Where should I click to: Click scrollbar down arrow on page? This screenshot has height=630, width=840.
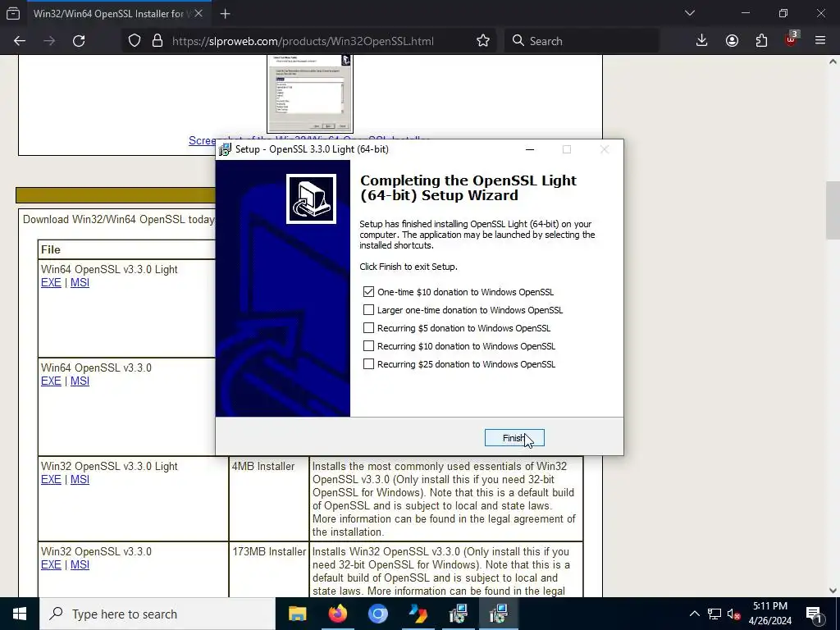pos(833,591)
